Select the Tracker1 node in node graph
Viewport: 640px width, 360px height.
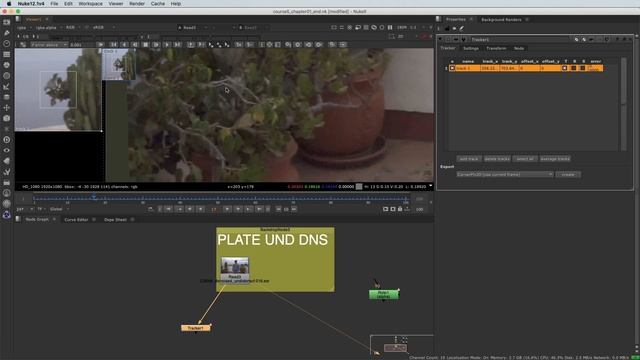pyautogui.click(x=196, y=328)
